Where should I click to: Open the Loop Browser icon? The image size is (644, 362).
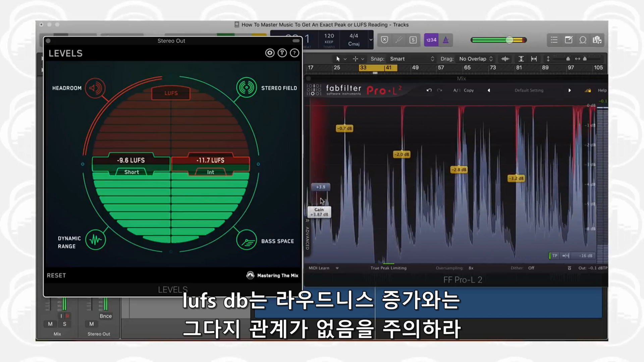click(x=583, y=40)
